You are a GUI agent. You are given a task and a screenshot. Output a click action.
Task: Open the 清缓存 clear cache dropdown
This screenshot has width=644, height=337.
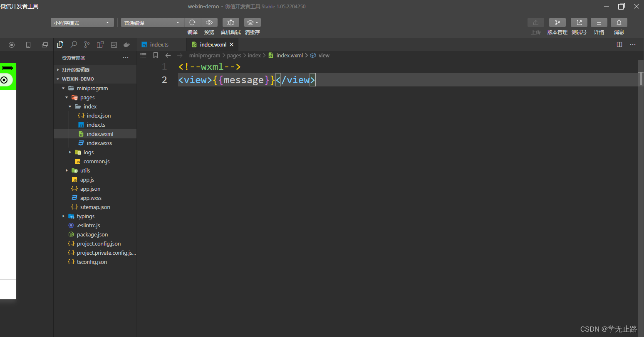point(253,22)
